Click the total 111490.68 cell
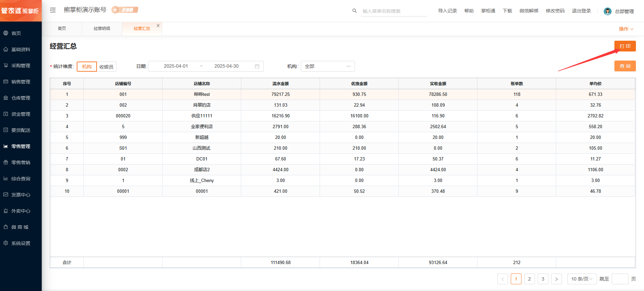The height and width of the screenshot is (291, 644). tap(281, 262)
